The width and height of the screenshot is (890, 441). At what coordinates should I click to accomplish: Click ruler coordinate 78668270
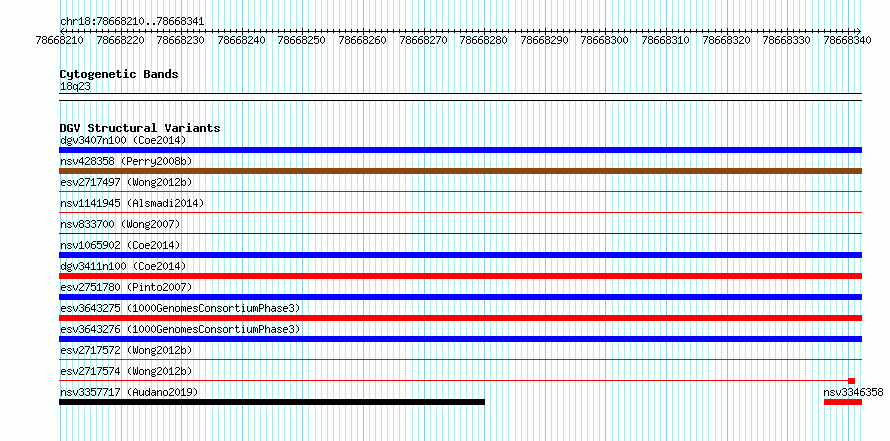coord(423,40)
